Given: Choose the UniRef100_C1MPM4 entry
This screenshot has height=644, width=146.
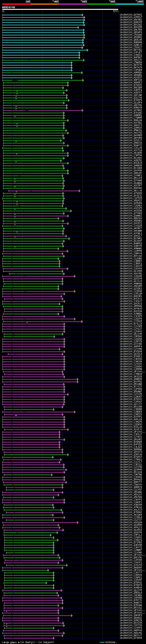Looking at the screenshot, I should 131,251.
